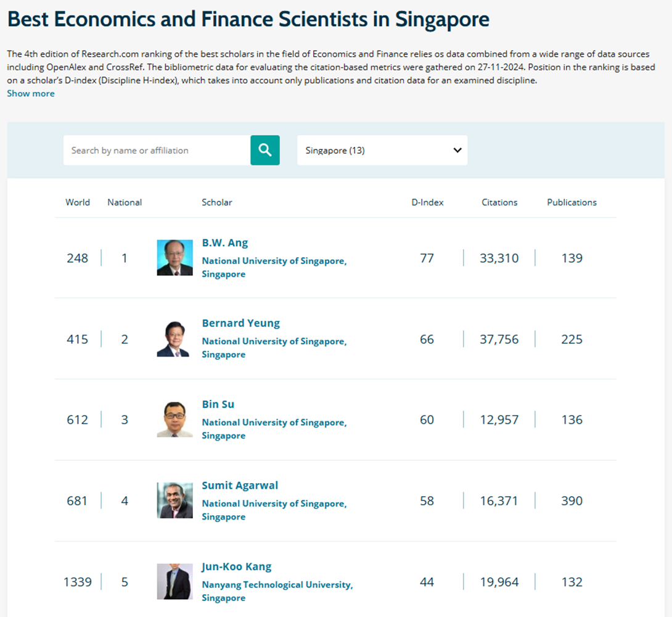The width and height of the screenshot is (672, 617).
Task: Click the dropdown chevron arrow
Action: (457, 150)
